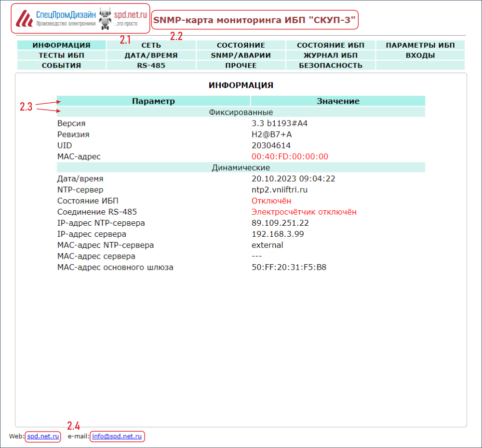
Task: Open the СЕТЬ menu section
Action: coord(151,45)
